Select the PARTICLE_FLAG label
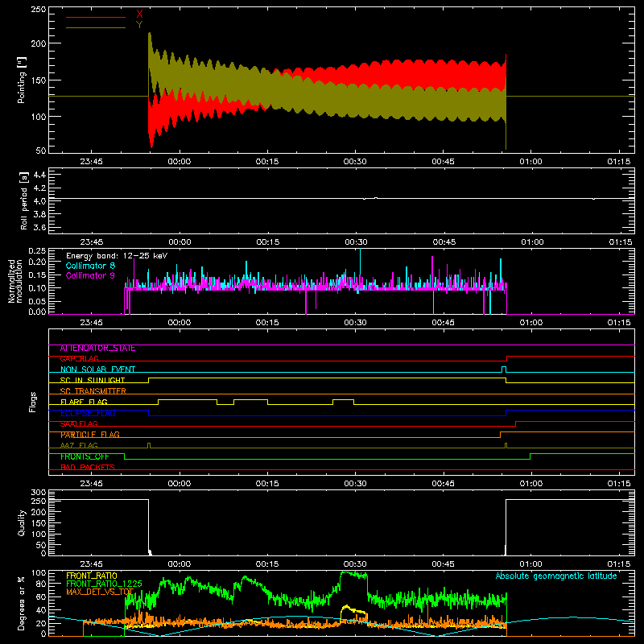644x644 pixels. tap(90, 435)
